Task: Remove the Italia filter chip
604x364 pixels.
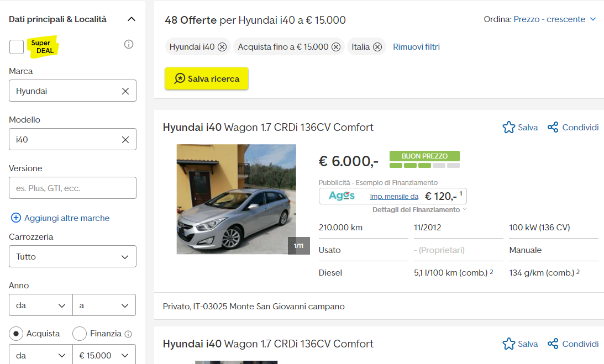Action: (377, 47)
